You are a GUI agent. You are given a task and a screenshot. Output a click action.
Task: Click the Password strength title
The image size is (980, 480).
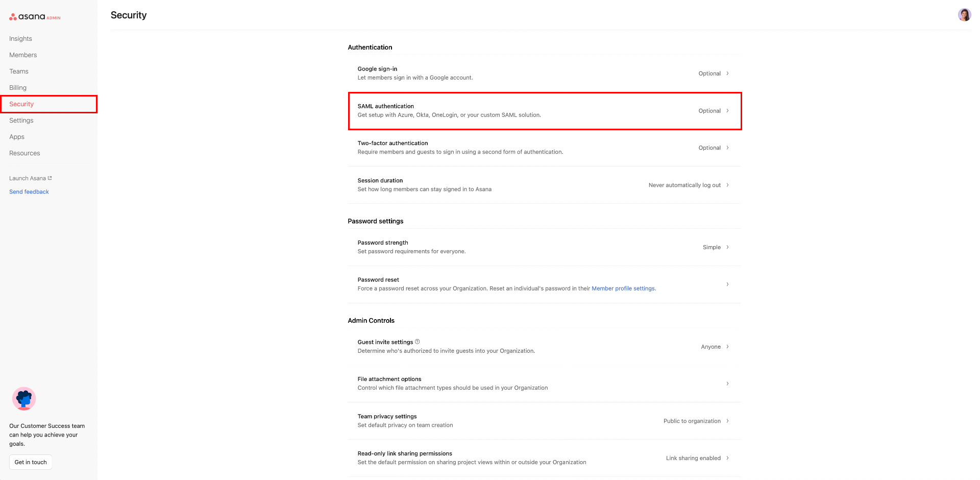pos(383,243)
